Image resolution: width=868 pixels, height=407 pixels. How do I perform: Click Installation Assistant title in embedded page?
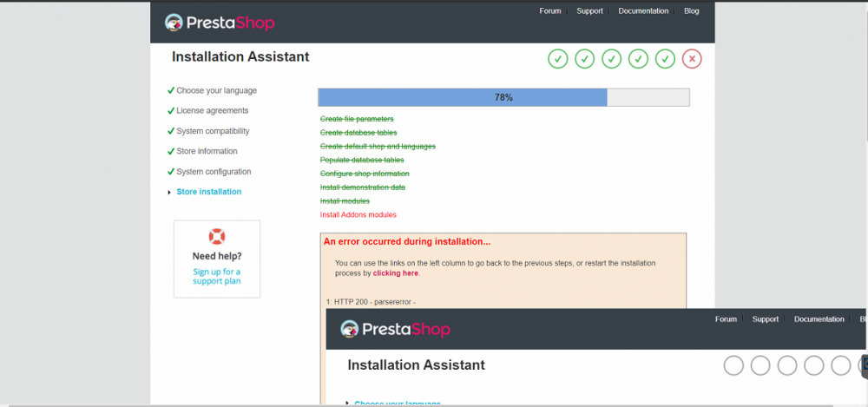pos(417,365)
